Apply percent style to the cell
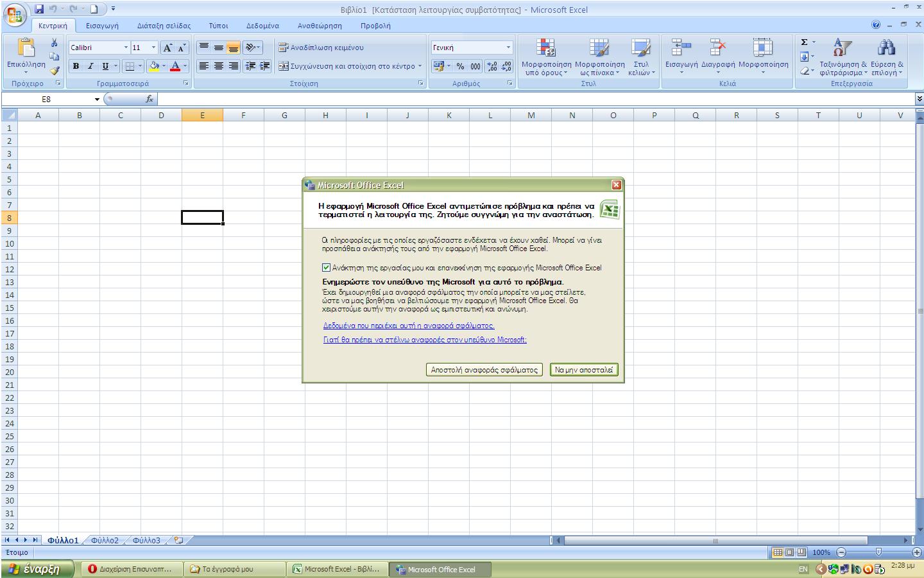This screenshot has width=924, height=578. 460,66
